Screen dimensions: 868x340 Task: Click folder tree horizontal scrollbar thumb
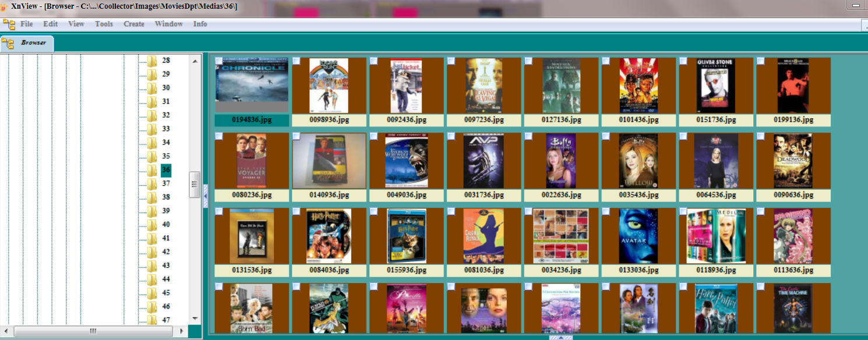[x=93, y=331]
